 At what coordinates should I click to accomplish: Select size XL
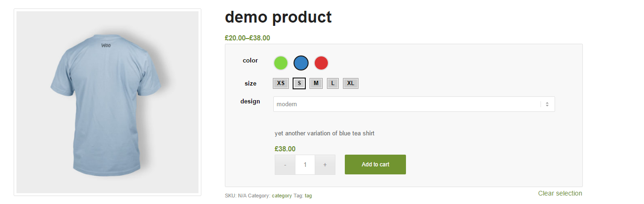tap(350, 83)
